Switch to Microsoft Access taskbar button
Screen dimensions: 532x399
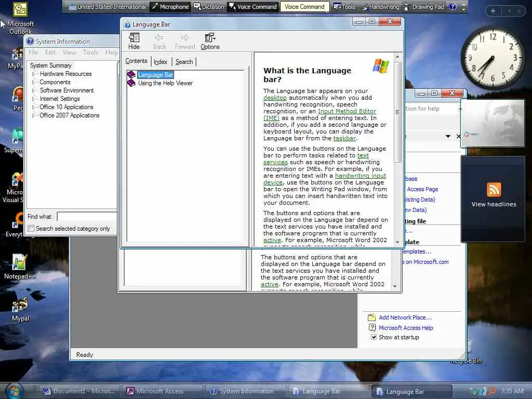tap(163, 391)
